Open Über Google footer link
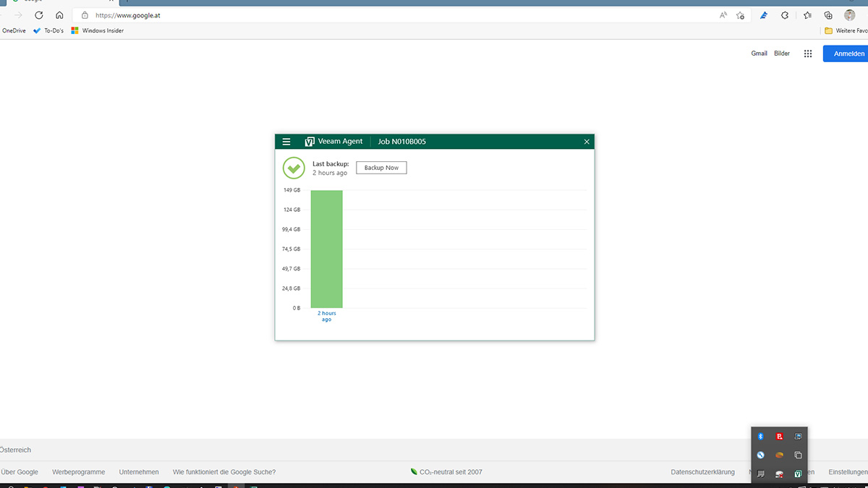 click(20, 472)
